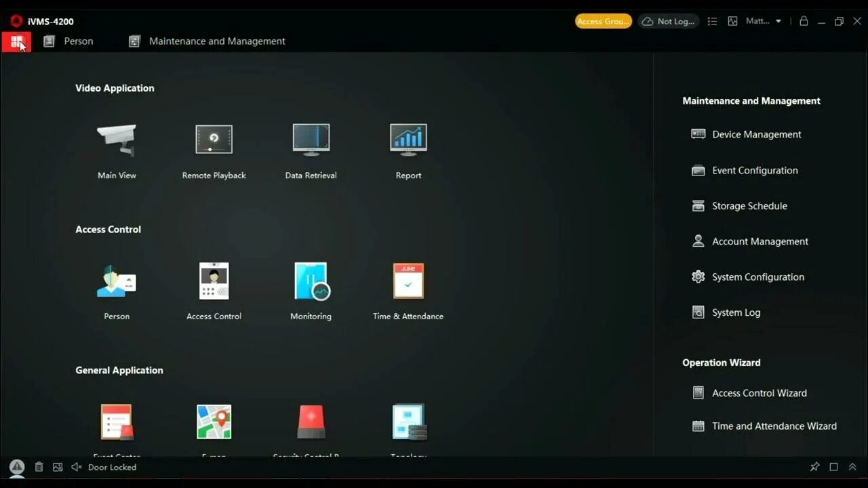This screenshot has width=868, height=488.
Task: Open the Person module under Access Control
Action: (x=117, y=281)
